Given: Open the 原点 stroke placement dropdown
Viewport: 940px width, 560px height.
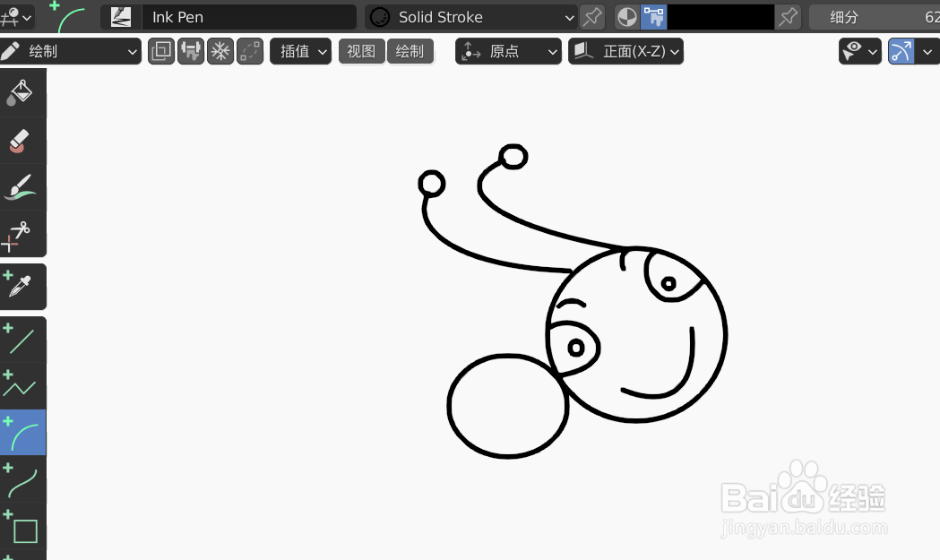Looking at the screenshot, I should point(508,52).
